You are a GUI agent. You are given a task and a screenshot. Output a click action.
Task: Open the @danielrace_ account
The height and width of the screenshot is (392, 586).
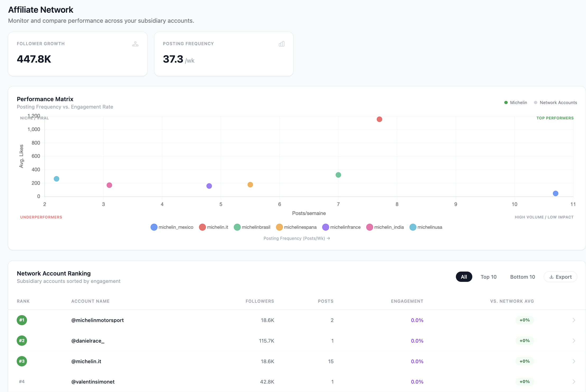tap(88, 341)
